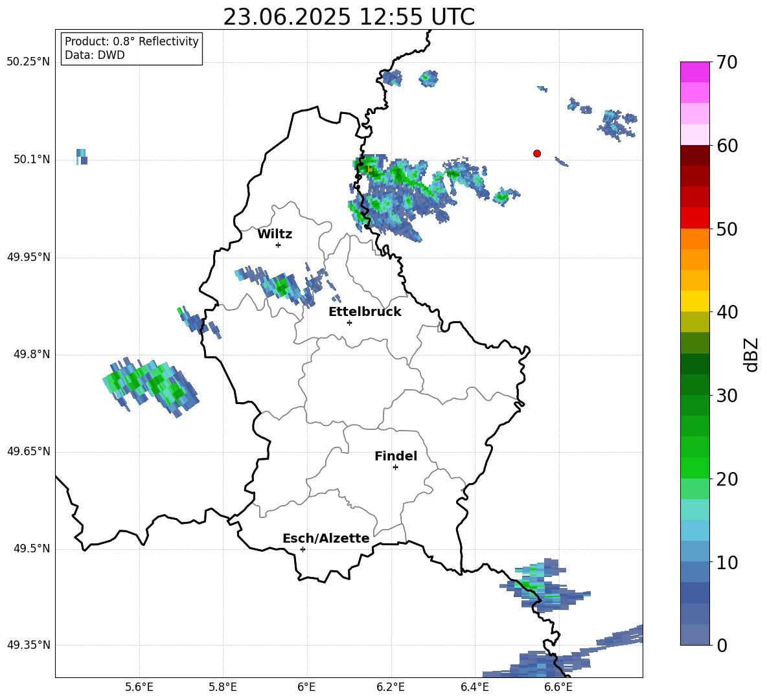
Task: Pick the olive swatch just below 40 dBZ
Action: coord(694,322)
